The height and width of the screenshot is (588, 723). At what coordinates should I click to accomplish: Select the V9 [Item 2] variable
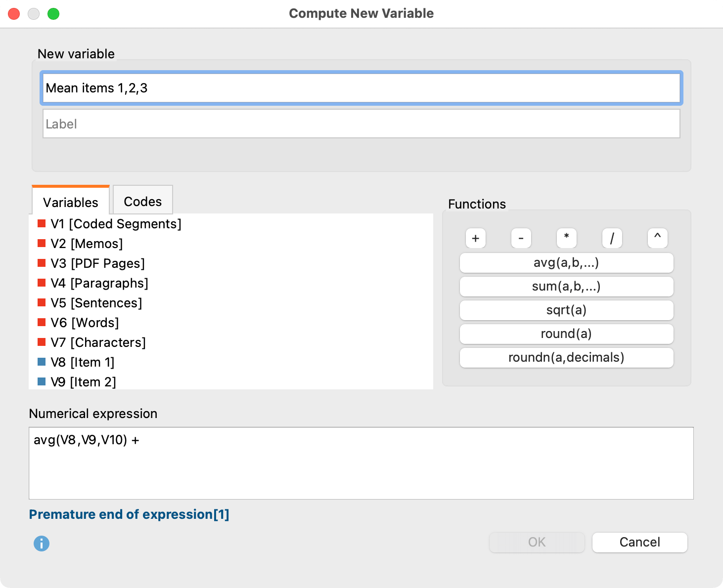(x=83, y=381)
